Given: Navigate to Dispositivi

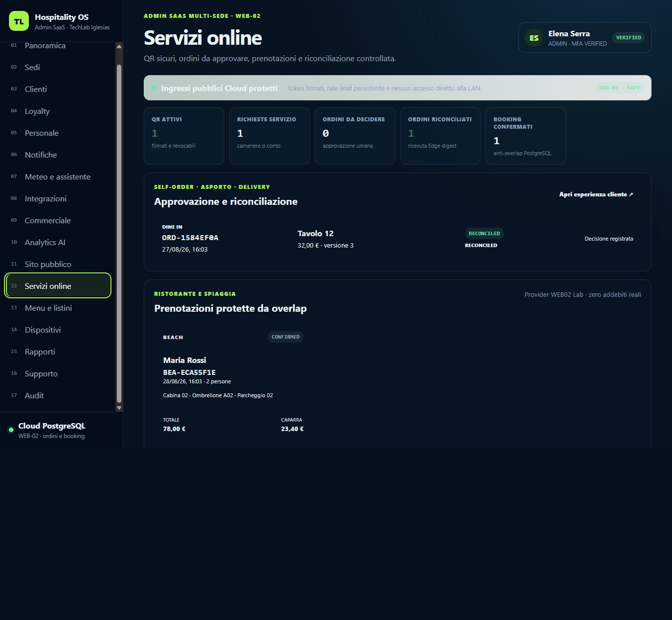Looking at the screenshot, I should tap(58, 330).
